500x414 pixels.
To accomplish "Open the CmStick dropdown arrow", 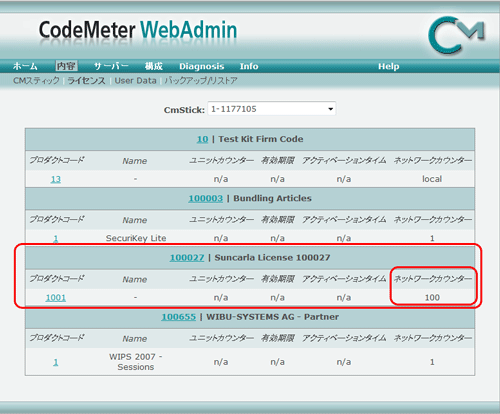I will pos(330,109).
